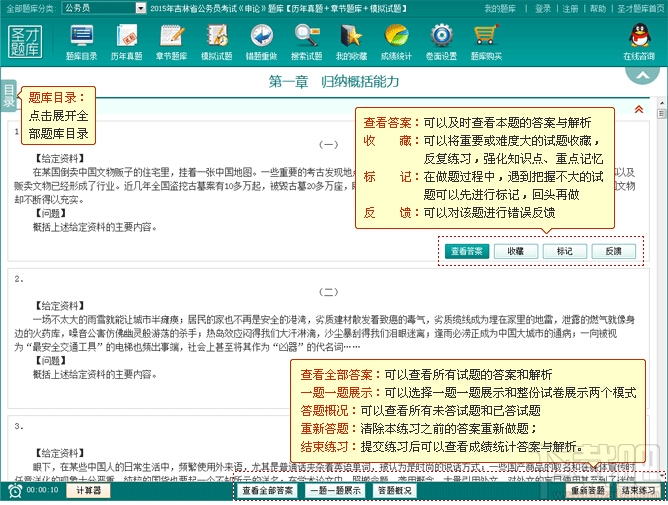Click the 圣才题库 logo
This screenshot has height=505, width=668.
pyautogui.click(x=25, y=41)
